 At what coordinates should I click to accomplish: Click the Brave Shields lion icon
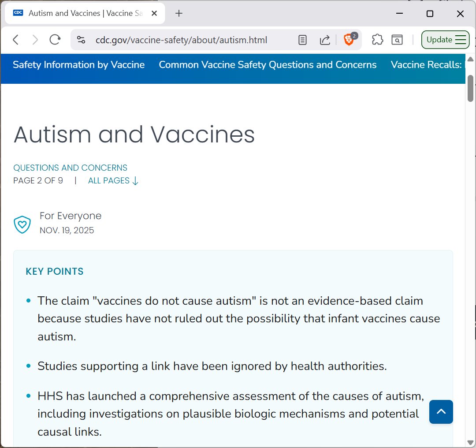tap(348, 40)
